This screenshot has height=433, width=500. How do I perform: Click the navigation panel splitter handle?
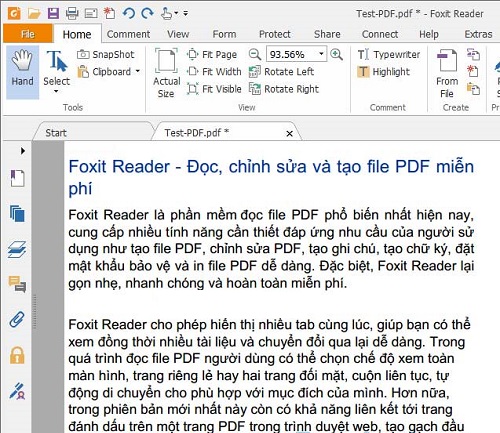click(34, 312)
